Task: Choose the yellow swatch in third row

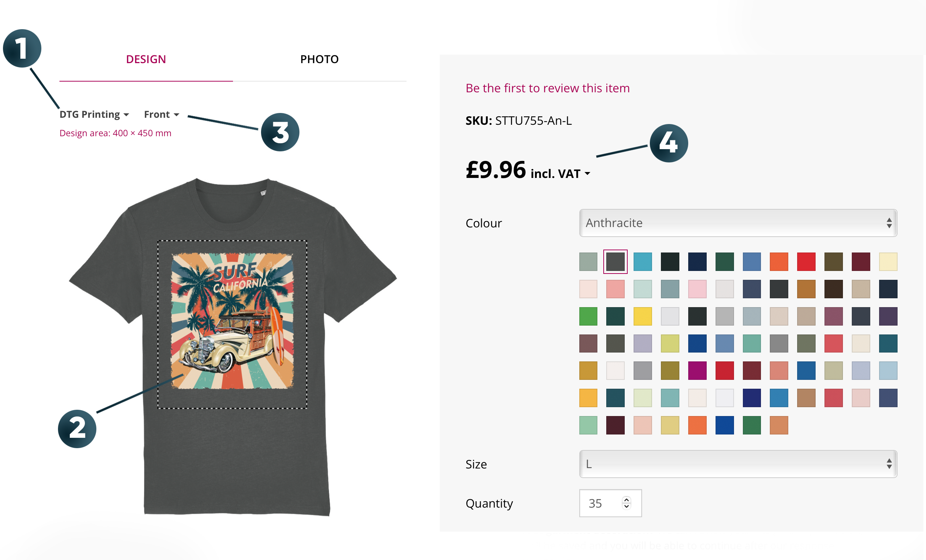Action: [x=642, y=316]
